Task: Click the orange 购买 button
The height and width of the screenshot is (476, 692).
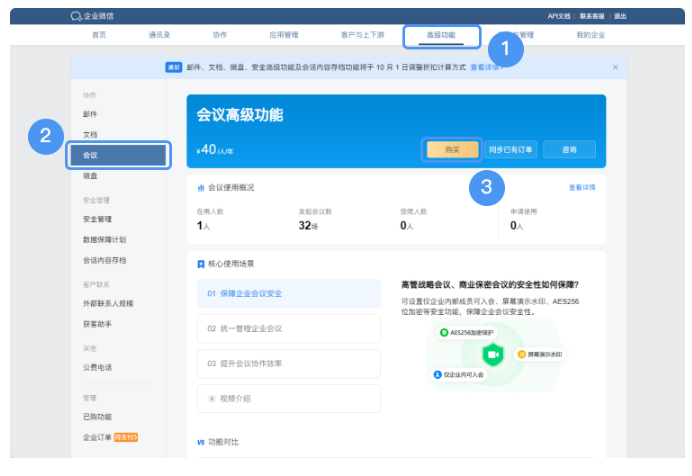Action: [x=452, y=149]
